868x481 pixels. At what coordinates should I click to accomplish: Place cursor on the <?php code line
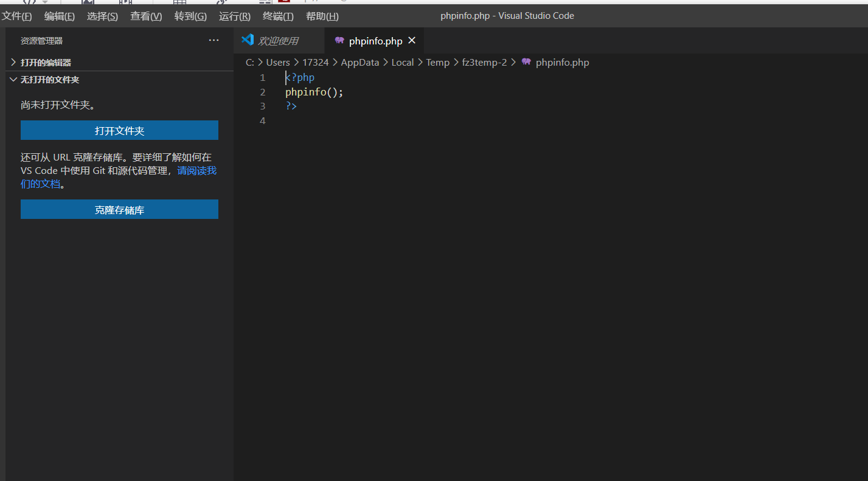(300, 77)
